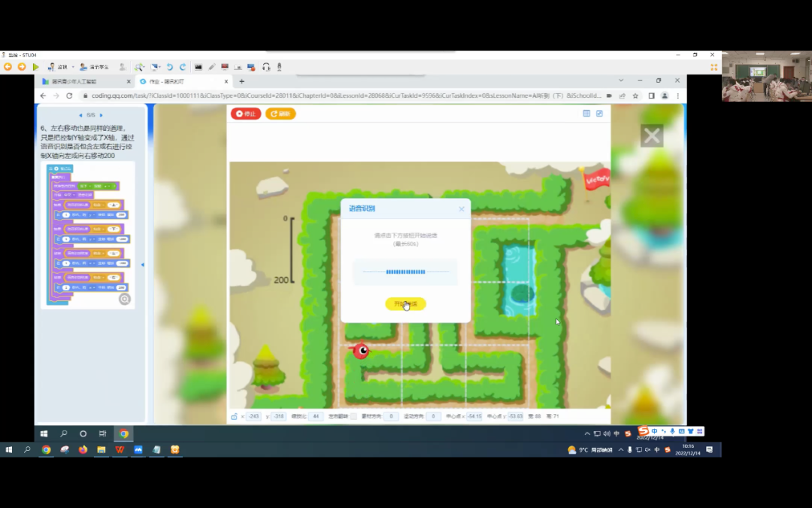Click the code blocks example thumbnail
812x508 pixels.
pyautogui.click(x=87, y=235)
